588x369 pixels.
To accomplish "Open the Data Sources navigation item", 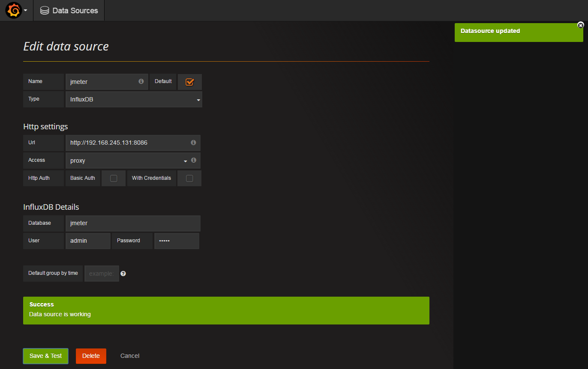I will [69, 11].
